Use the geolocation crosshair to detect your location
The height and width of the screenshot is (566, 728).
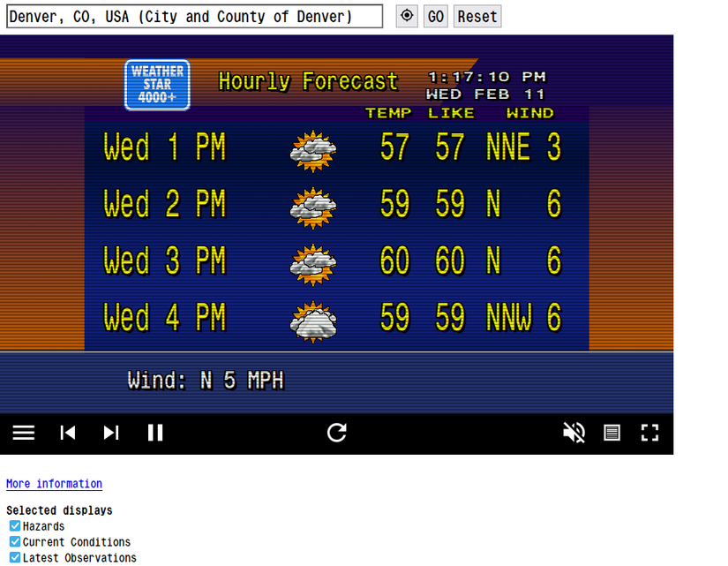(407, 16)
